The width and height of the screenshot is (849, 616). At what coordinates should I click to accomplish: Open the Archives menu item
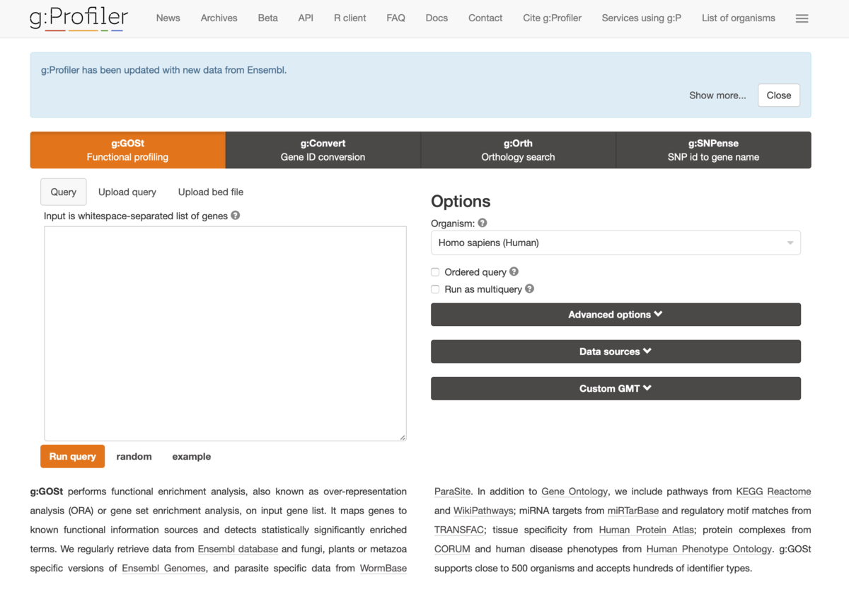219,18
